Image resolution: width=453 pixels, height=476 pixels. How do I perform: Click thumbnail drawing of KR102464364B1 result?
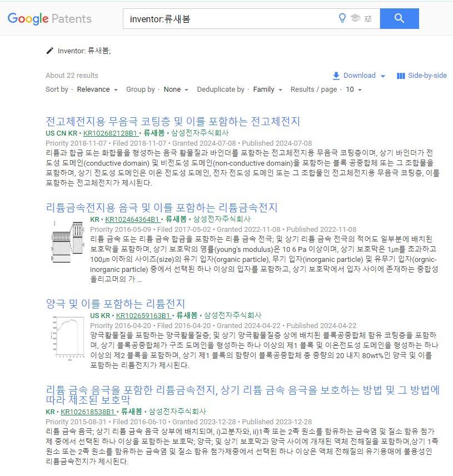(68, 242)
